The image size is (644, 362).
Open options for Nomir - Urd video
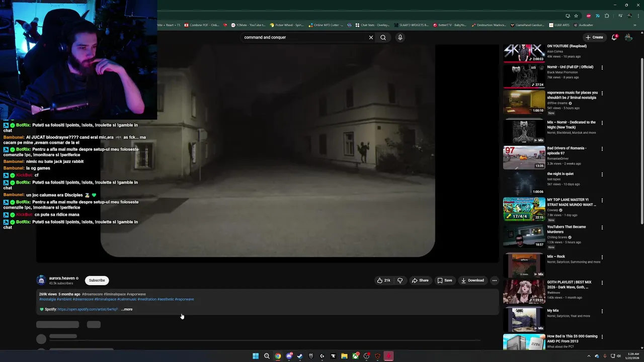point(602,67)
